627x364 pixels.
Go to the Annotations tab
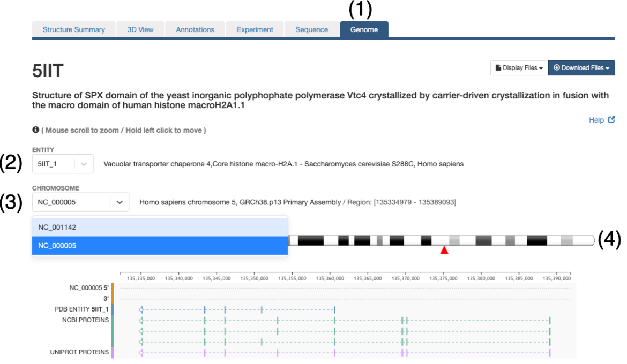(195, 30)
